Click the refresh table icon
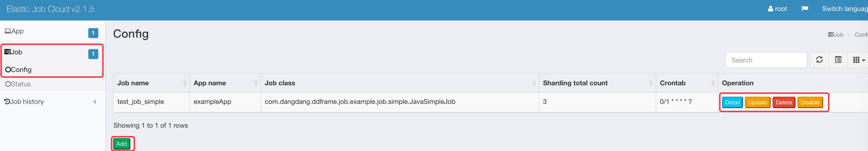The width and height of the screenshot is (868, 151). [819, 60]
